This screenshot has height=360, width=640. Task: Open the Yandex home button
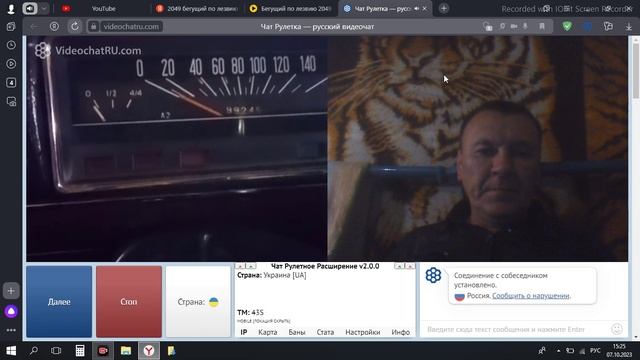click(x=54, y=27)
